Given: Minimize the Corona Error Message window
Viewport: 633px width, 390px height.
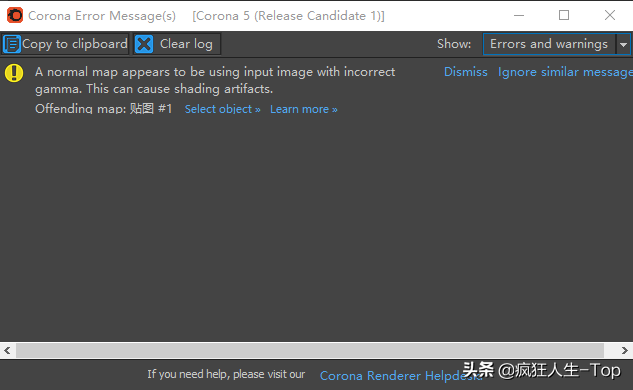Looking at the screenshot, I should point(519,15).
